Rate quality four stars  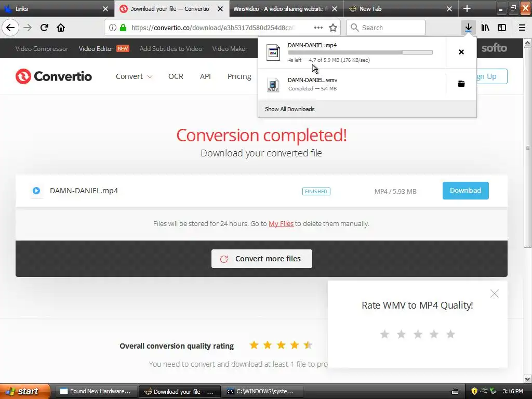(434, 334)
